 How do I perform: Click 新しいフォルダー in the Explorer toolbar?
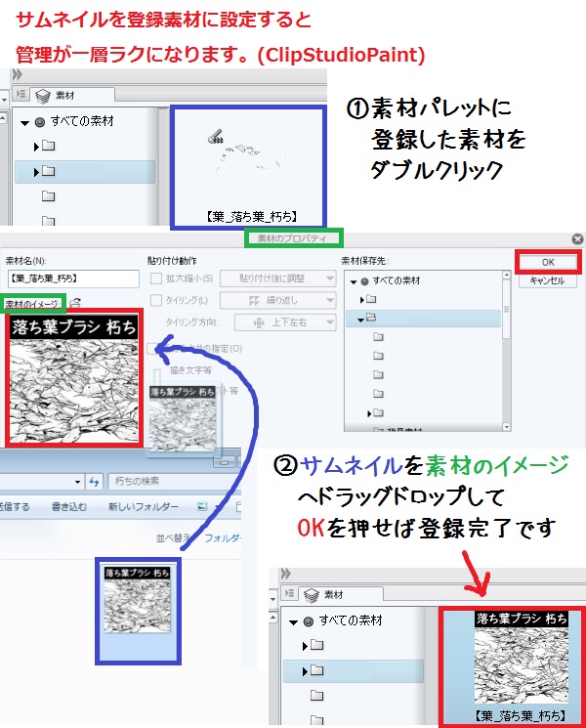(144, 506)
